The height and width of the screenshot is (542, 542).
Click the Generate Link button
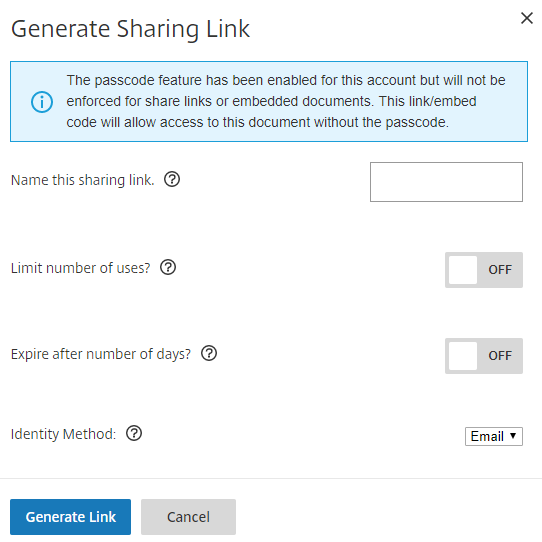coord(71,517)
